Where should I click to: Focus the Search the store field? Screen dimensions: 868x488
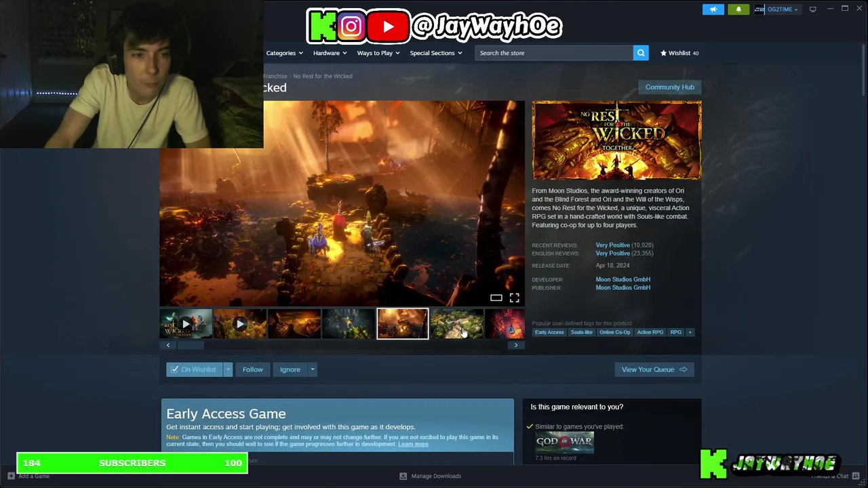tap(554, 53)
